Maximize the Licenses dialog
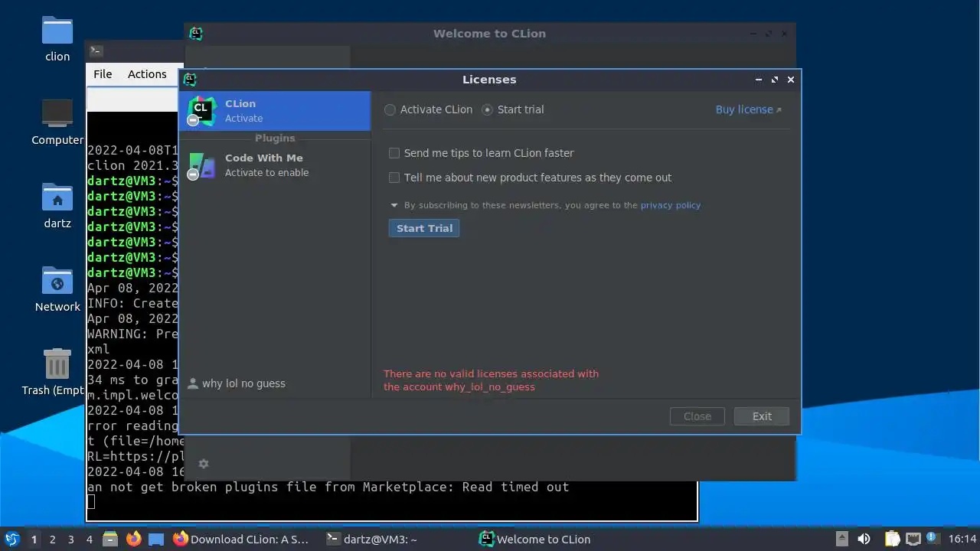Image resolution: width=980 pixels, height=551 pixels. click(775, 80)
